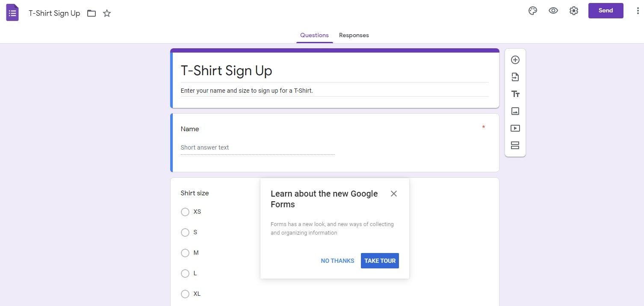Star the T-Shirt Sign Up form
The image size is (644, 306).
107,13
